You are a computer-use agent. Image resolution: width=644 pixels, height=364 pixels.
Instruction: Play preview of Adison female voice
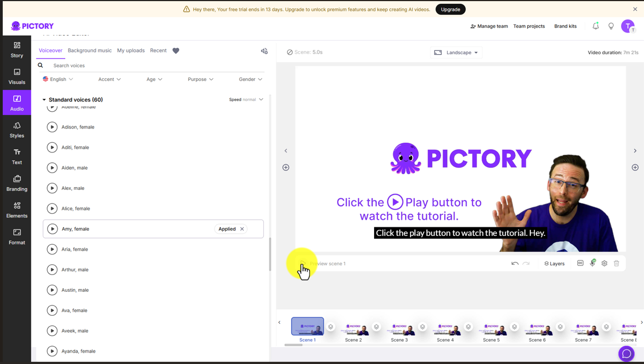click(52, 127)
